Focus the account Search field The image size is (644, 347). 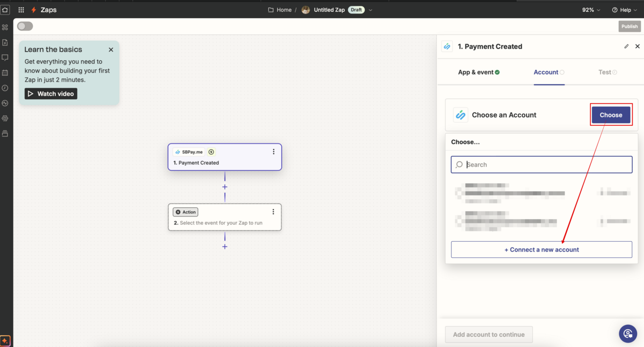(541, 164)
